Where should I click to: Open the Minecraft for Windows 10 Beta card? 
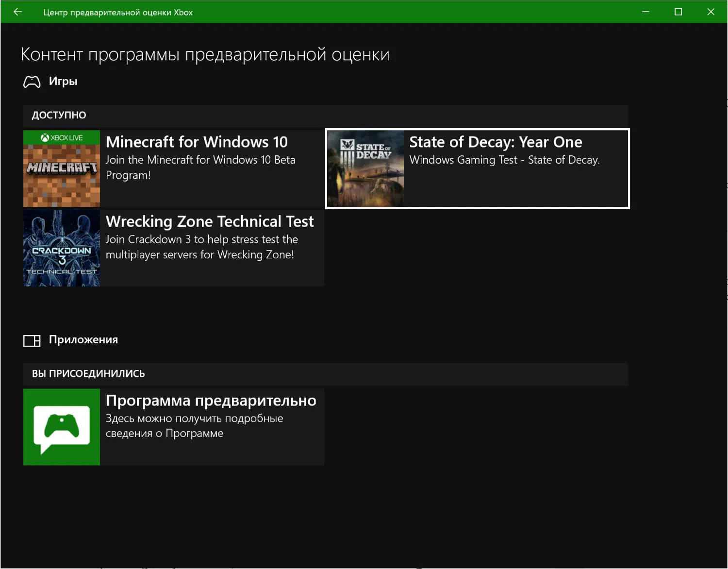pos(173,168)
